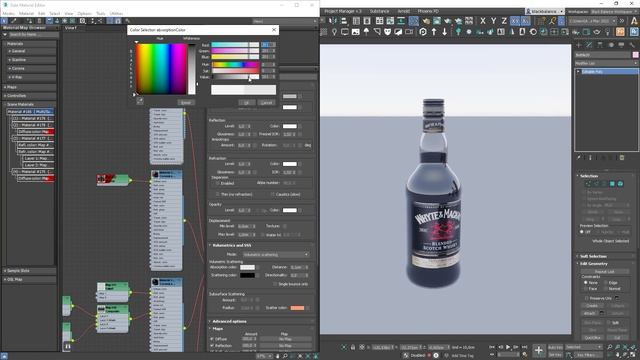
Task: Open the Substance menu in main window
Action: click(x=379, y=11)
